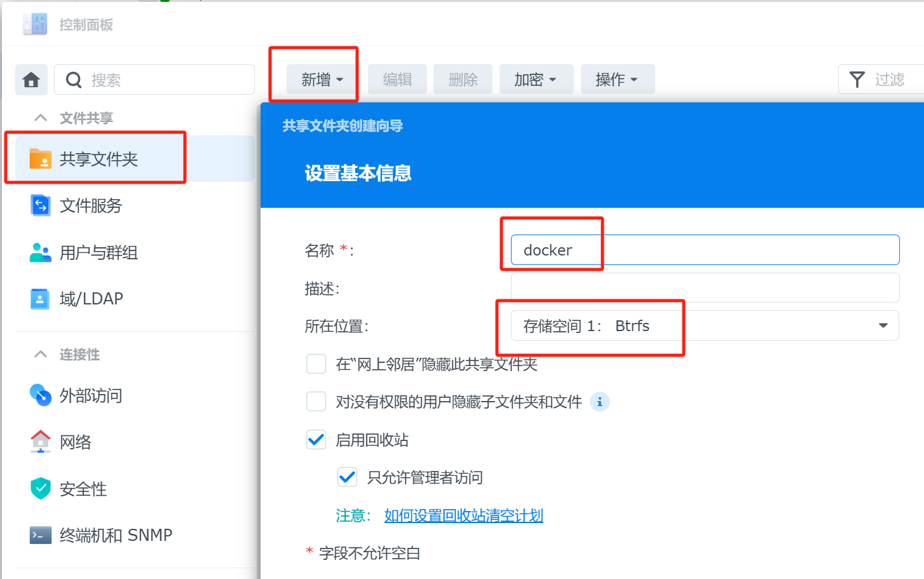Open Domain/LDAP icon in sidebar
The height and width of the screenshot is (579, 924).
[x=41, y=299]
